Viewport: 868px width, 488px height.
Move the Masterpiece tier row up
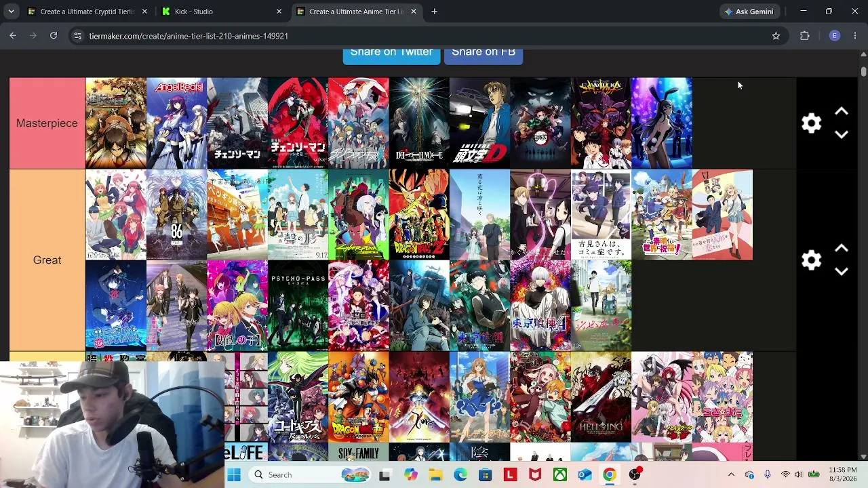[x=842, y=112]
